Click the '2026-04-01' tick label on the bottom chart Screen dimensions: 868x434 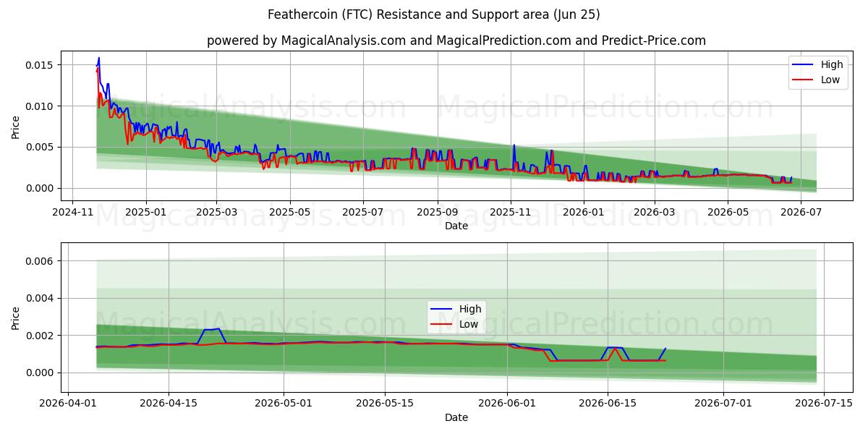coord(68,404)
